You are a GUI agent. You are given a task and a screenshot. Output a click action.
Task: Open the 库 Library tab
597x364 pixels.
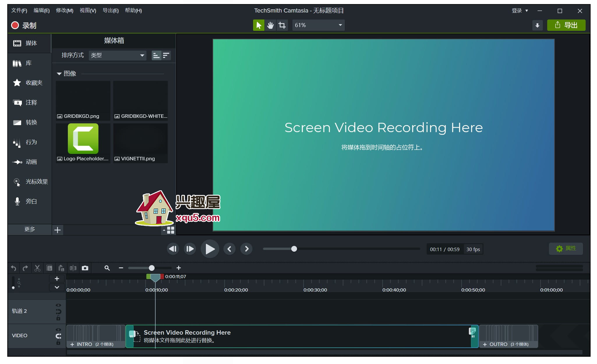click(29, 63)
